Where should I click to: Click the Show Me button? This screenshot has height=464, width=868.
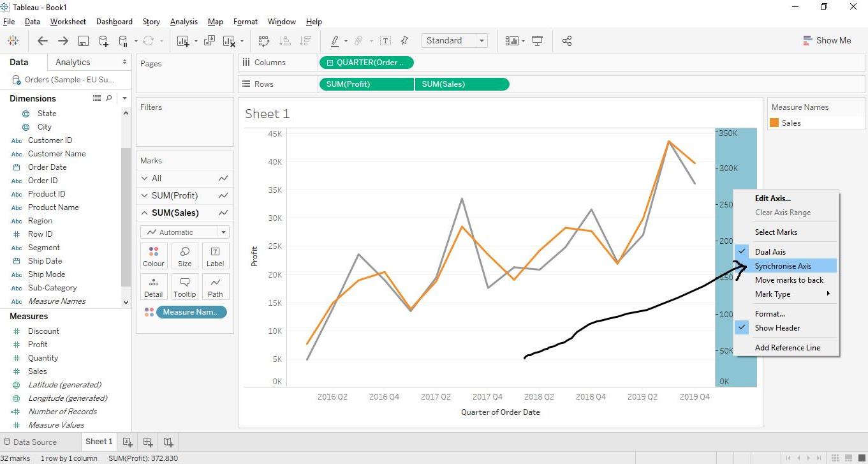click(x=828, y=40)
